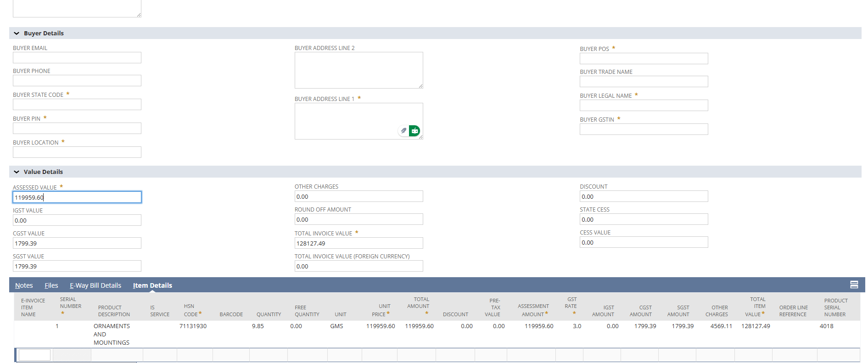Focus Total Invoice Value Foreign Currency field
Image resolution: width=868 pixels, height=363 pixels.
click(359, 266)
